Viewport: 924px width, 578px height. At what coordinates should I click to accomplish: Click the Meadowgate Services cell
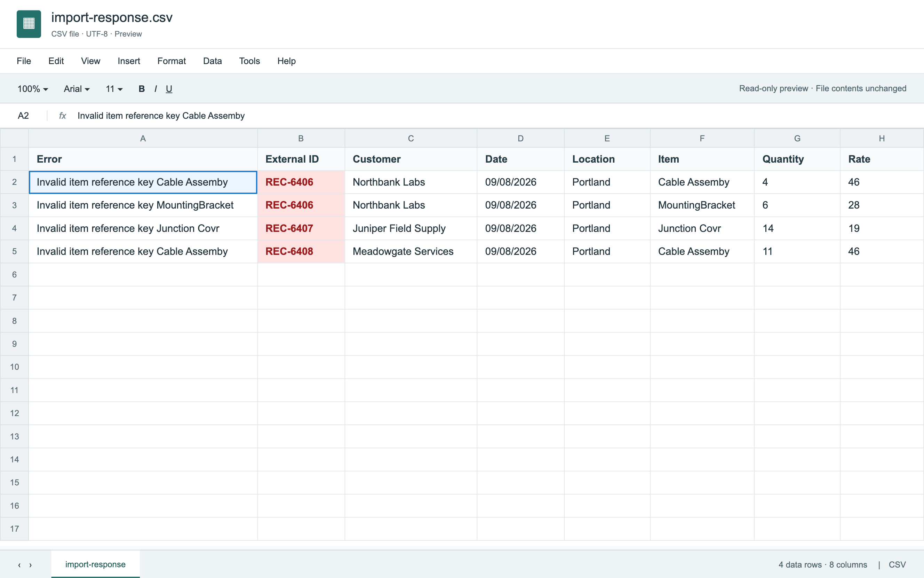pyautogui.click(x=411, y=251)
